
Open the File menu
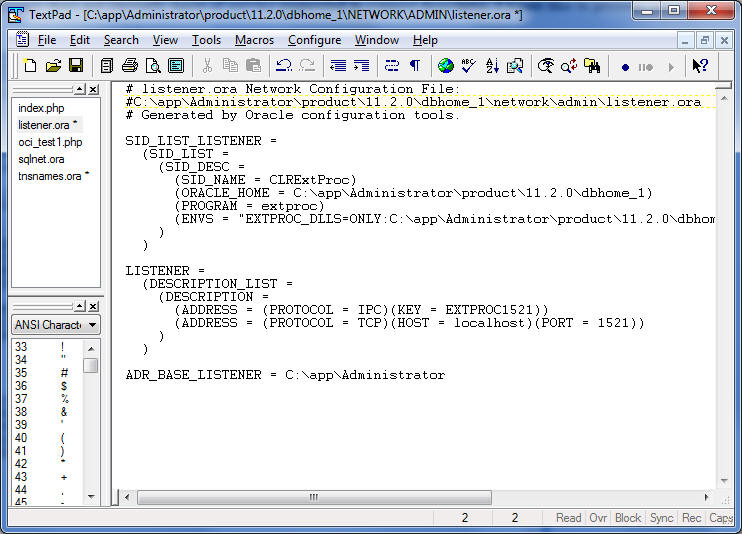click(47, 40)
